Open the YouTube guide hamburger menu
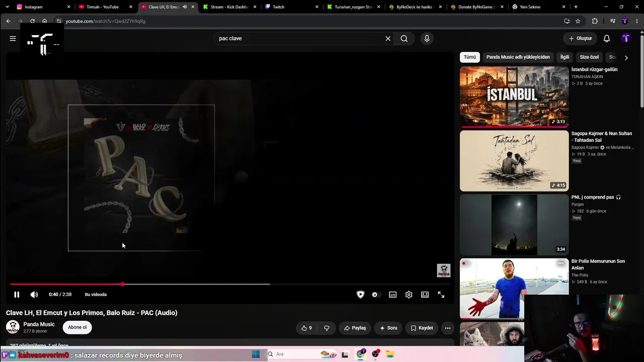Screen dimensions: 644x362 [x=13, y=38]
